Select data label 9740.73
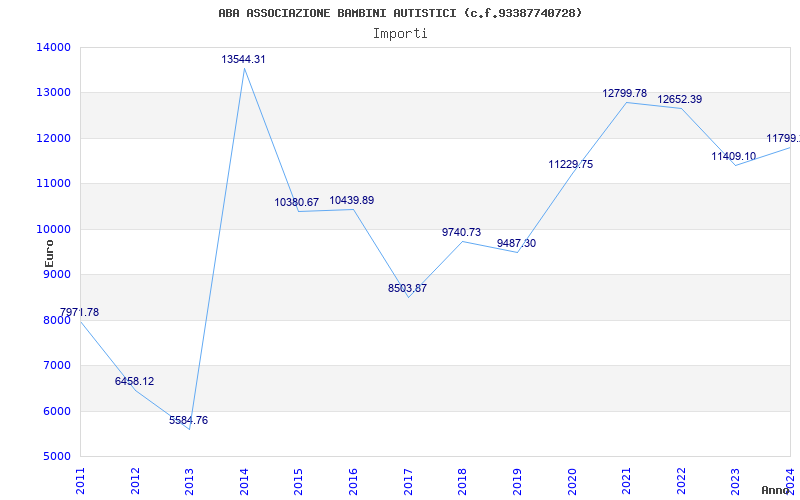The width and height of the screenshot is (800, 500). pyautogui.click(x=461, y=232)
